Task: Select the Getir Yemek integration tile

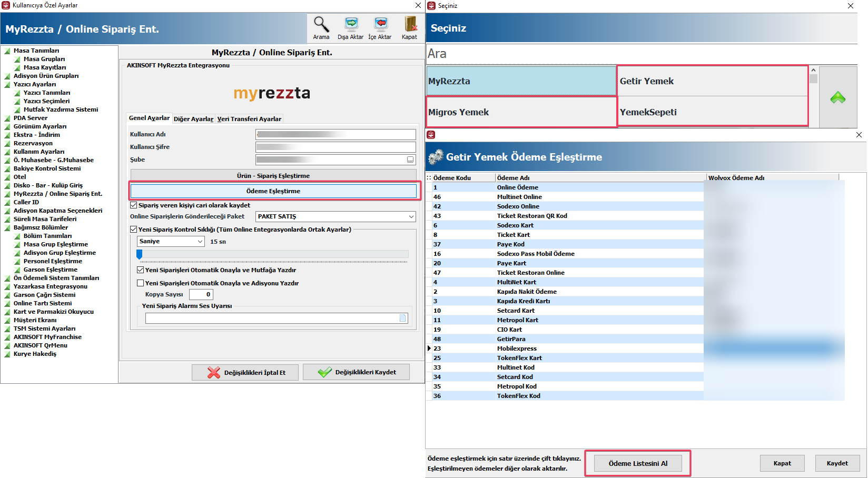Action: coord(713,81)
